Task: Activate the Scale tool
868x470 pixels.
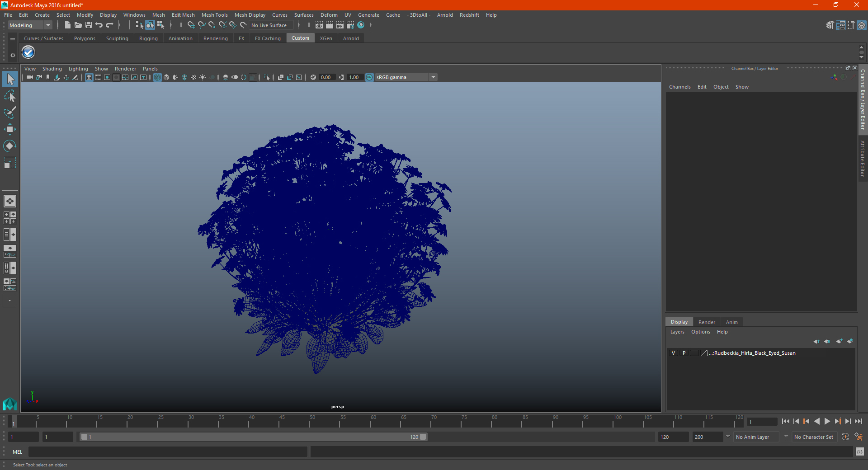Action: (x=10, y=162)
